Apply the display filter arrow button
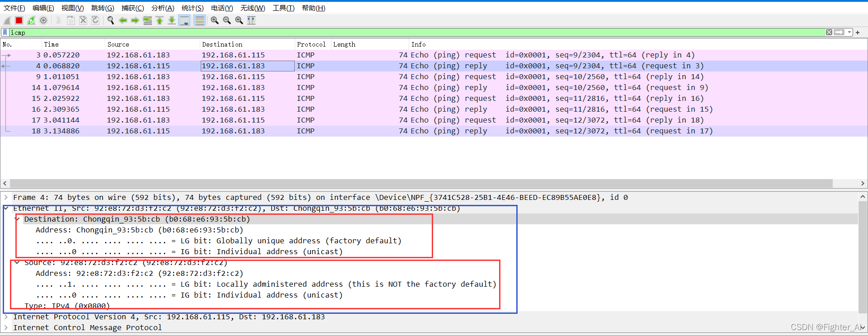The width and height of the screenshot is (868, 336). (x=840, y=32)
